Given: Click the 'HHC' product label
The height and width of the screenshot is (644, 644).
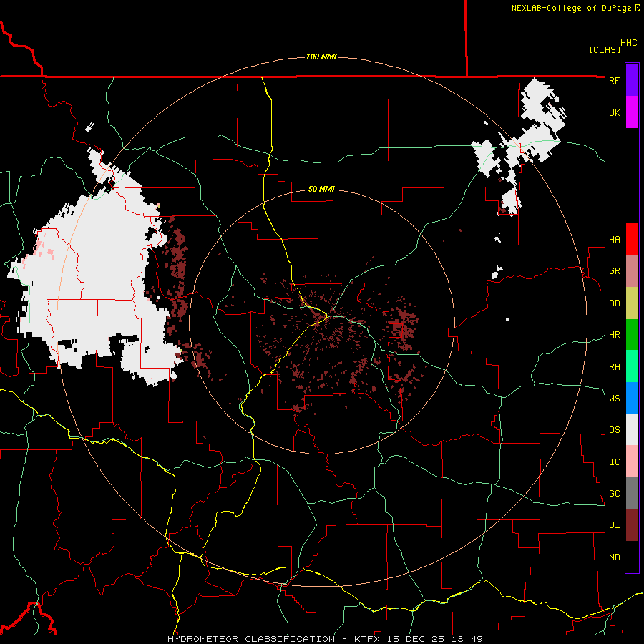Looking at the screenshot, I should point(628,43).
